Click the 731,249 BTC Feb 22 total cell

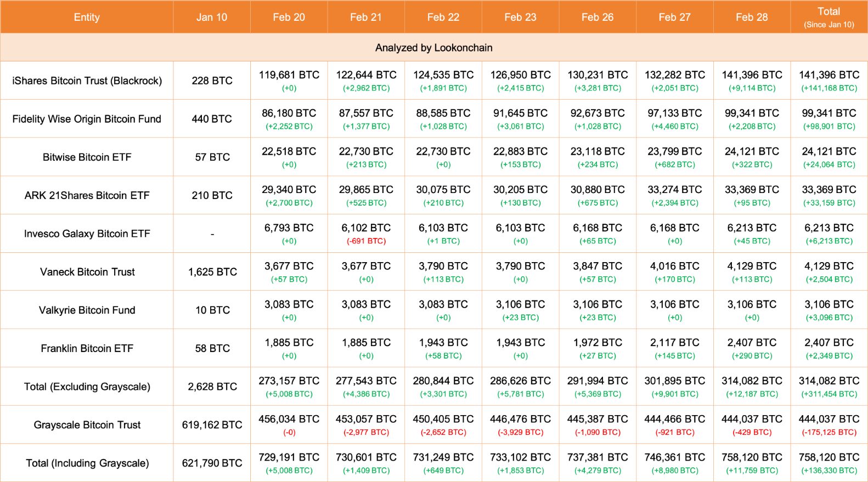pos(443,463)
